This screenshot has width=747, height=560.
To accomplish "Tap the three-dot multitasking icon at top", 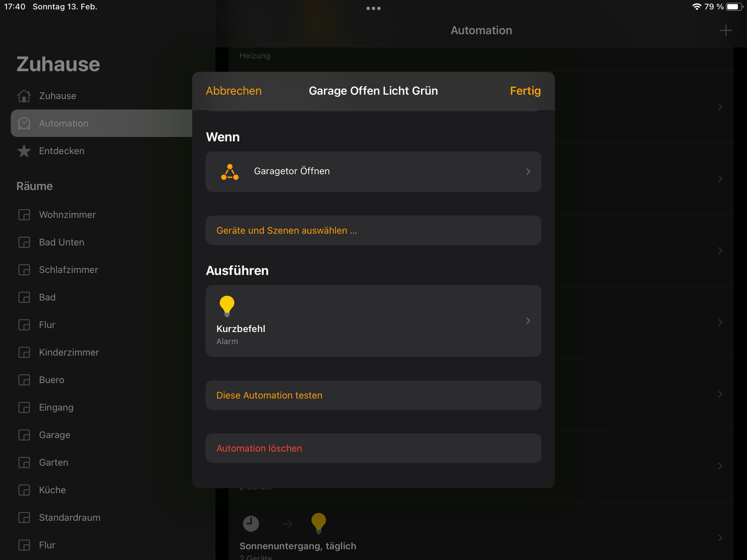I will pyautogui.click(x=373, y=8).
